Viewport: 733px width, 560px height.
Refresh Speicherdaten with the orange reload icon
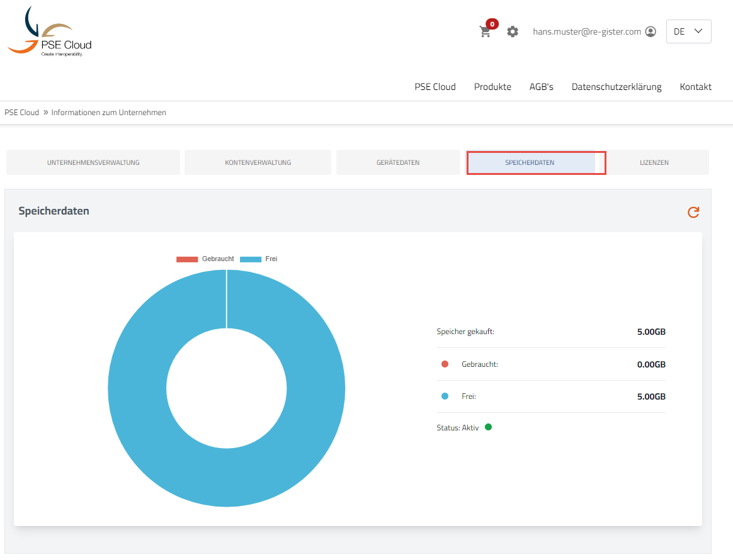pyautogui.click(x=693, y=213)
